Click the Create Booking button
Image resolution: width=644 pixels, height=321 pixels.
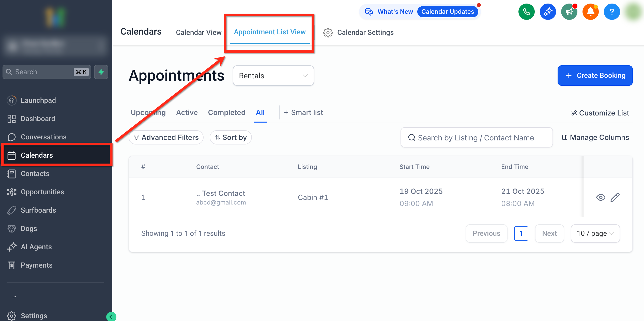point(595,76)
